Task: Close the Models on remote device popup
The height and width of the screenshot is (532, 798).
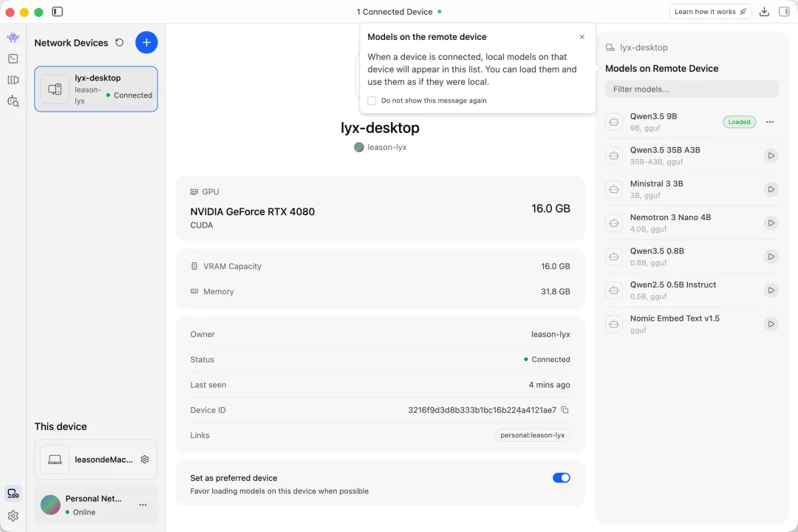Action: coord(582,37)
